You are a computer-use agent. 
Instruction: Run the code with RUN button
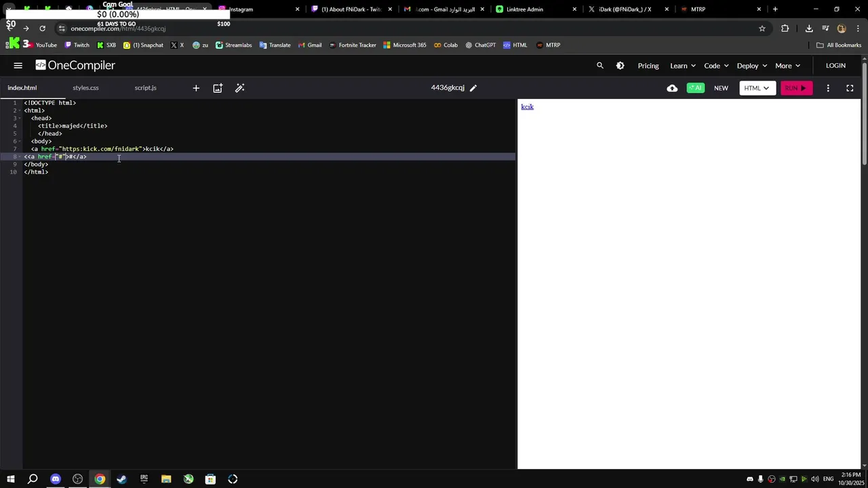(x=796, y=88)
